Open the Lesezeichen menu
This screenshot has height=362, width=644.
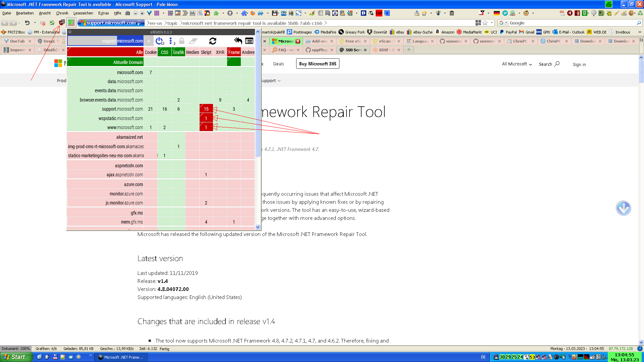83,13
